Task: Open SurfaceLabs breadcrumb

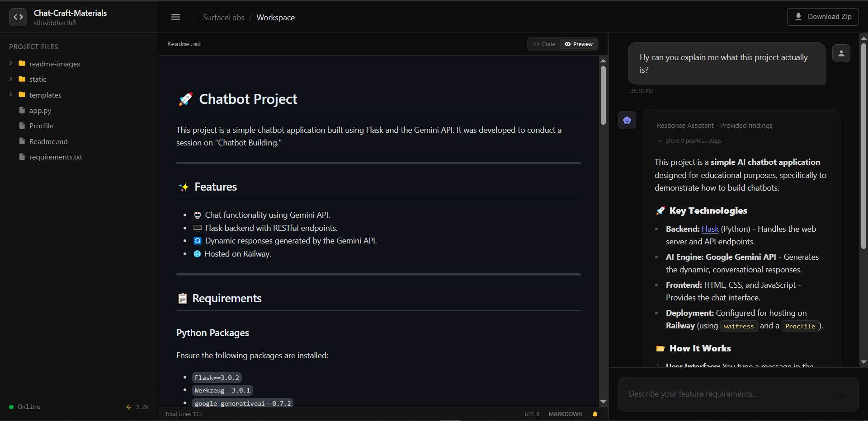Action: (x=223, y=17)
